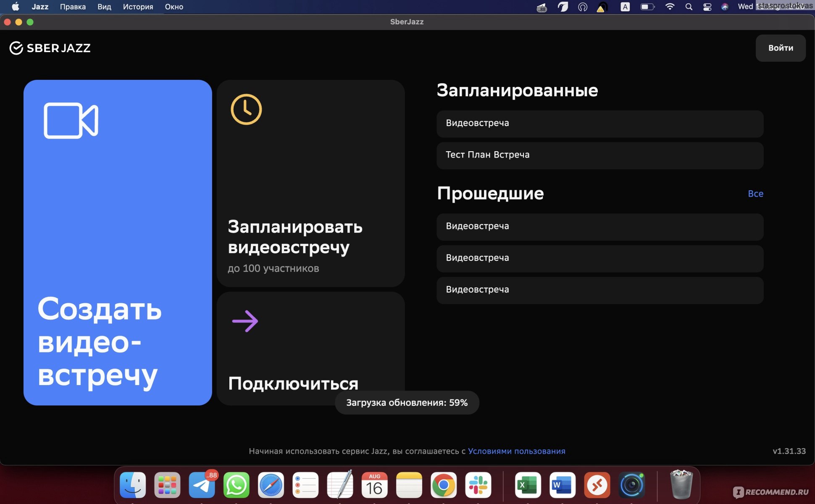Viewport: 815px width, 504px height.
Task: Open Launchpad from the Dock
Action: (167, 485)
